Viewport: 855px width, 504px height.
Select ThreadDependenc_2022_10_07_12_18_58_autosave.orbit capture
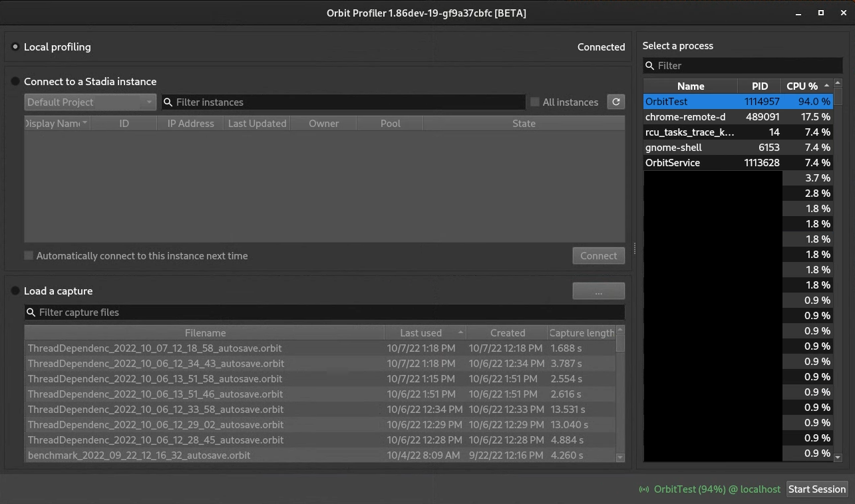(x=321, y=348)
